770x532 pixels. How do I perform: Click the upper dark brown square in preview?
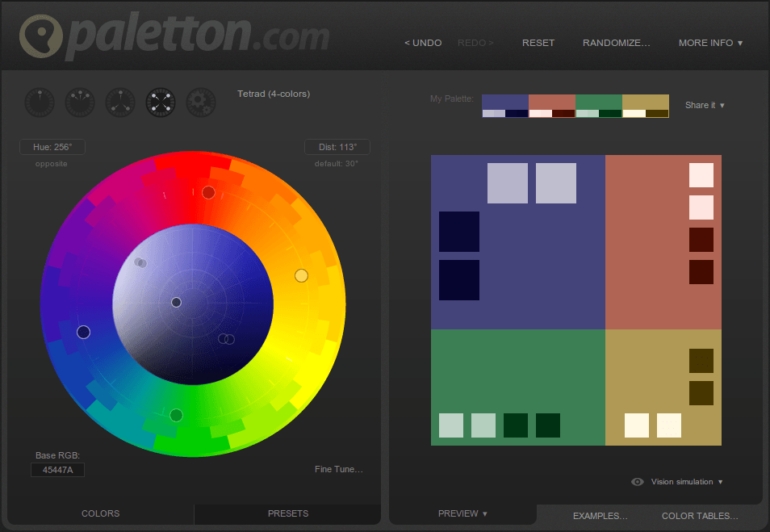pyautogui.click(x=701, y=361)
